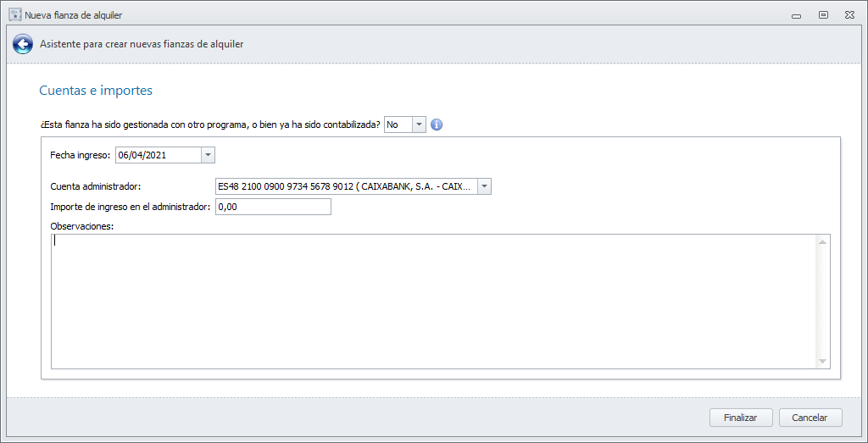Click the blue back arrow icon
This screenshot has height=443, width=868.
coord(23,44)
